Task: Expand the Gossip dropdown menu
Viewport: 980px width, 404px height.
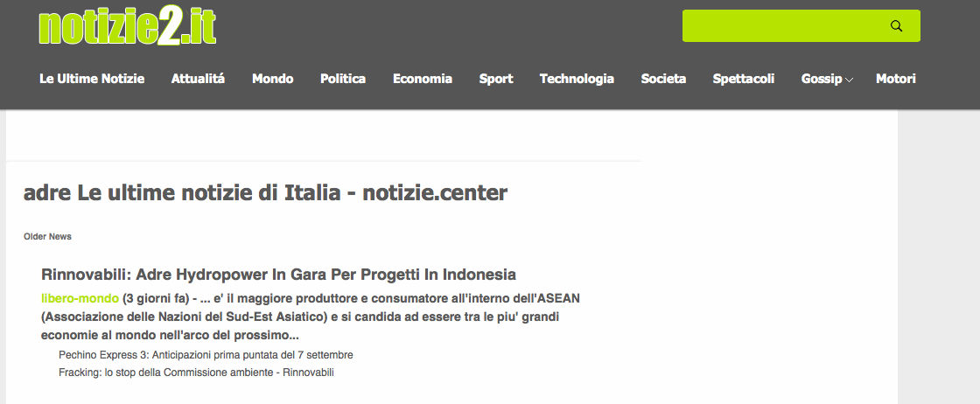Action: [x=822, y=79]
